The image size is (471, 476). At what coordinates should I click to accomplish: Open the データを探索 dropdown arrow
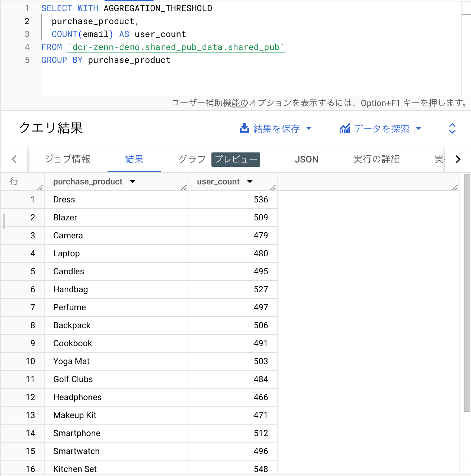[x=418, y=128]
